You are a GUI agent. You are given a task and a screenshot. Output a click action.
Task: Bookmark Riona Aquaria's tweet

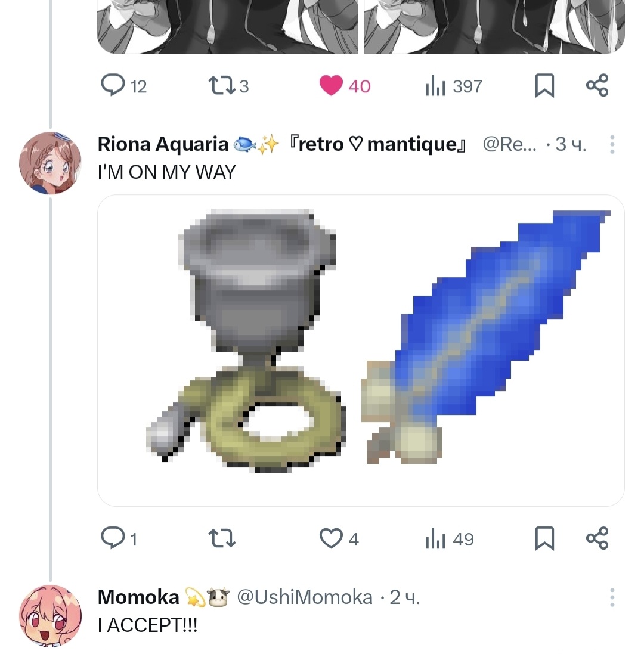[x=544, y=538]
